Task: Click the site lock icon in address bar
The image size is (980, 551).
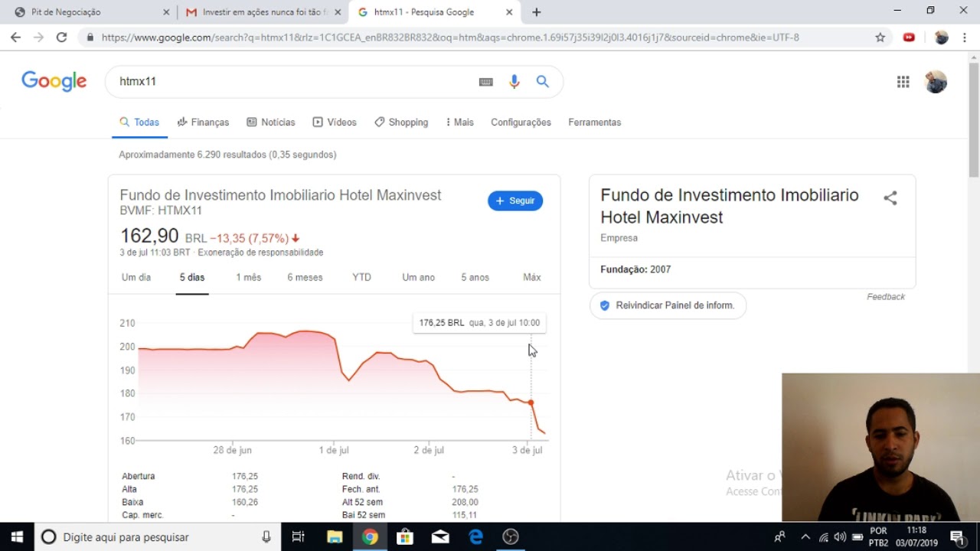Action: point(90,37)
